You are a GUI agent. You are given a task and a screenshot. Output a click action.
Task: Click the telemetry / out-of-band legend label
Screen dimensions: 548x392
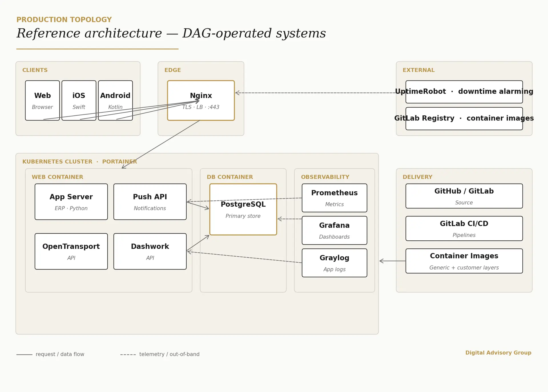pyautogui.click(x=169, y=354)
